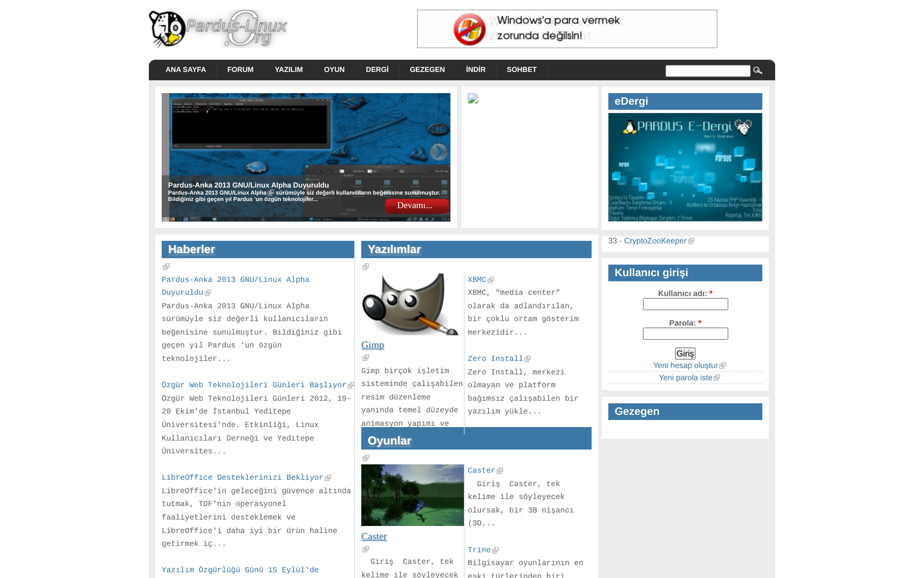Focus the Parola input field
The height and width of the screenshot is (578, 924).
coord(685,334)
